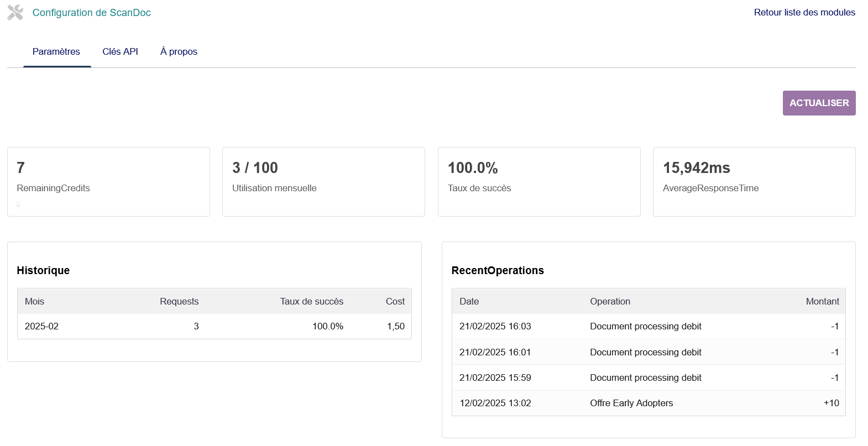
Task: Click the Taux de succès stat card
Action: [x=539, y=181]
